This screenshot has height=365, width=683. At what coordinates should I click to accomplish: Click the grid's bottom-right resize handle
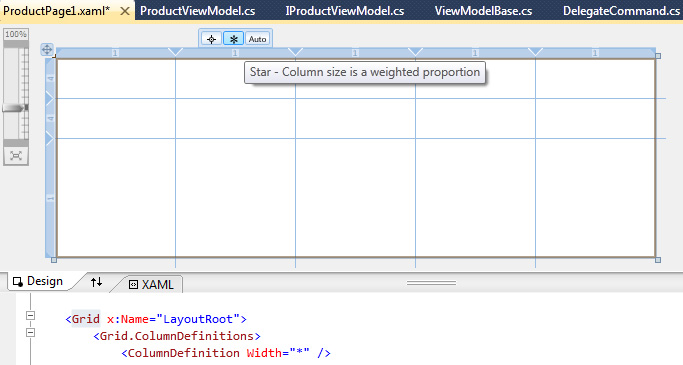pos(658,260)
